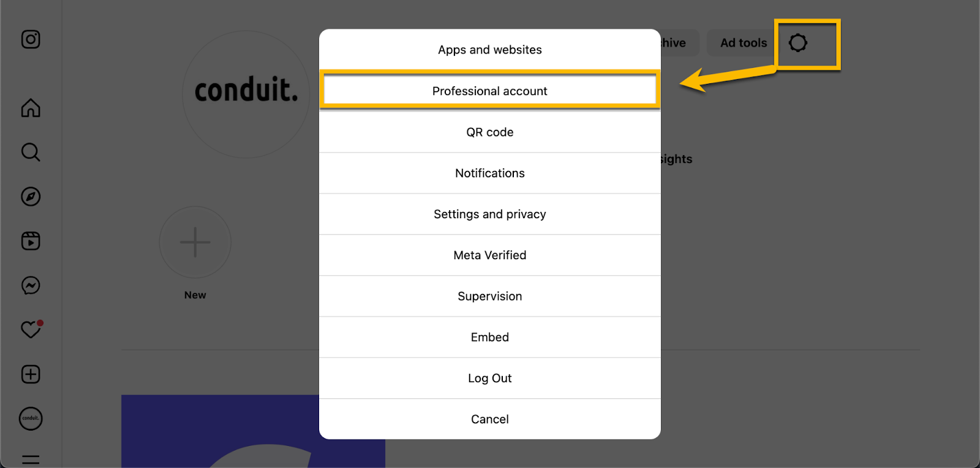Open the hamburger More menu

pyautogui.click(x=31, y=459)
